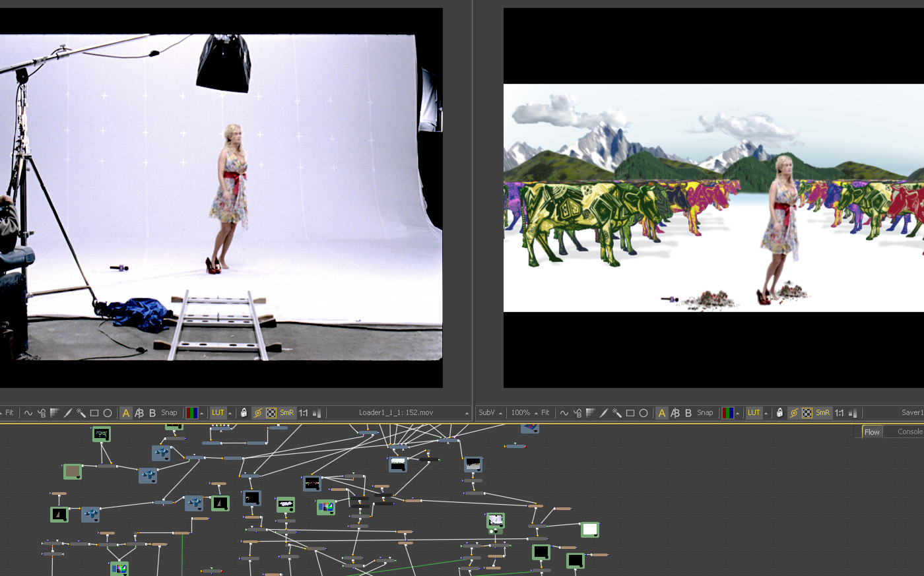Screen dimensions: 924x576
Task: Select Polygon mask tool in right viewer toolbar
Action: (x=564, y=413)
